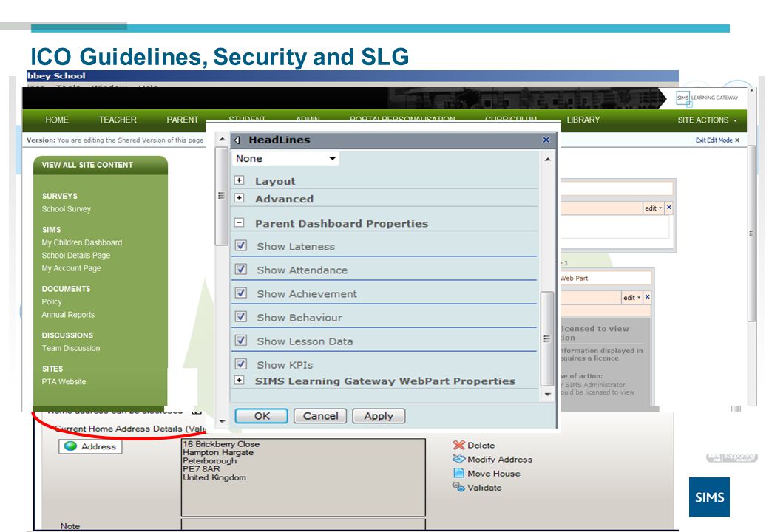Click View All Site Content
Screen dimensions: 769x532
pos(87,165)
